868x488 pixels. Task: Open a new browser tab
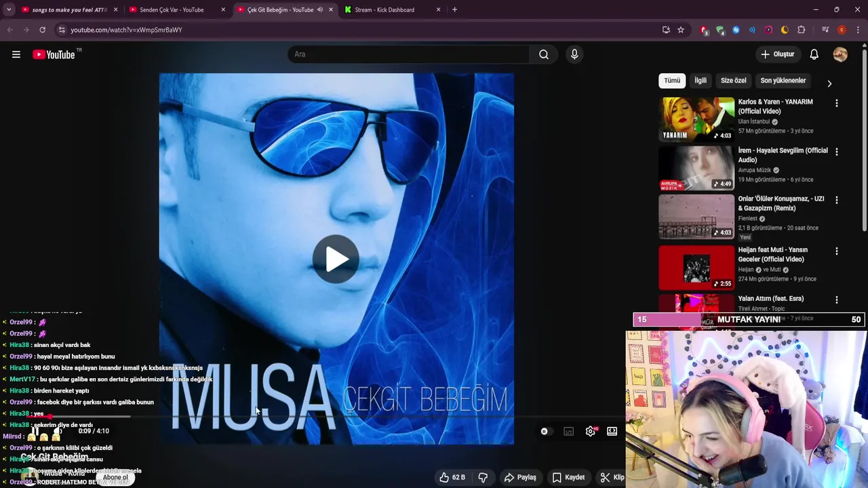(x=454, y=9)
